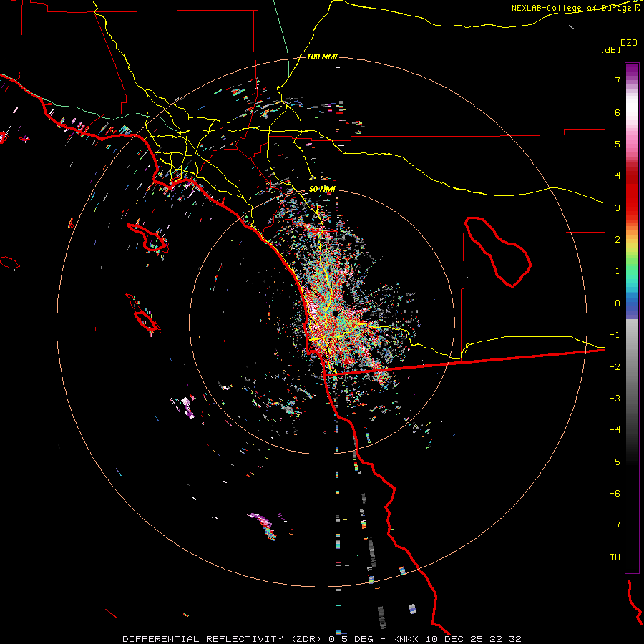Image resolution: width=644 pixels, height=644 pixels.
Task: Click the KNKX station identifier text
Action: [x=406, y=639]
